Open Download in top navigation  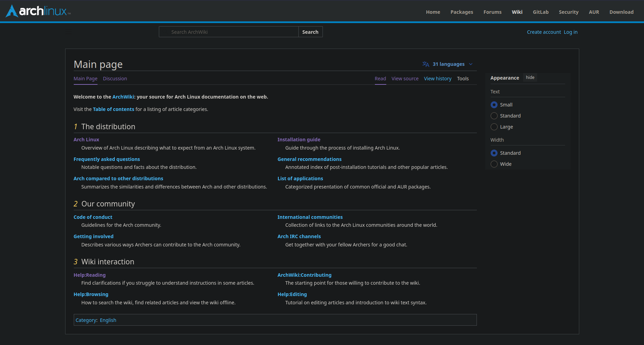621,12
